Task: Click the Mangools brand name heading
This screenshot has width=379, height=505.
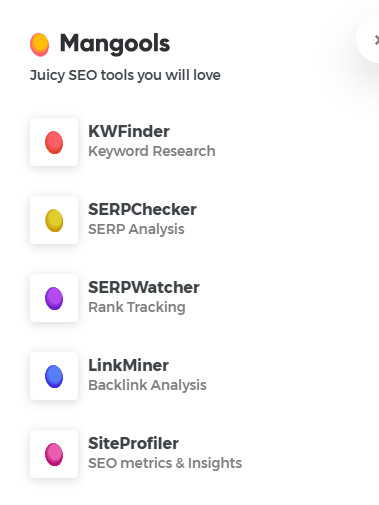Action: (115, 44)
